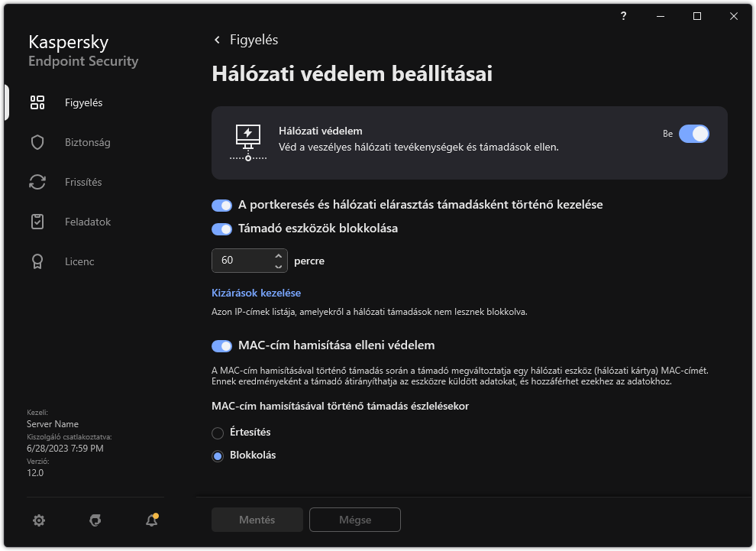Open the help question mark
Screen dimensions: 756x551
click(x=622, y=16)
